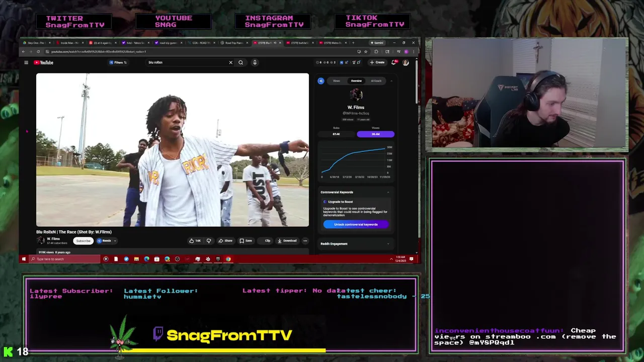
Task: Open the YouTube hamburger guide menu
Action: coord(26,62)
